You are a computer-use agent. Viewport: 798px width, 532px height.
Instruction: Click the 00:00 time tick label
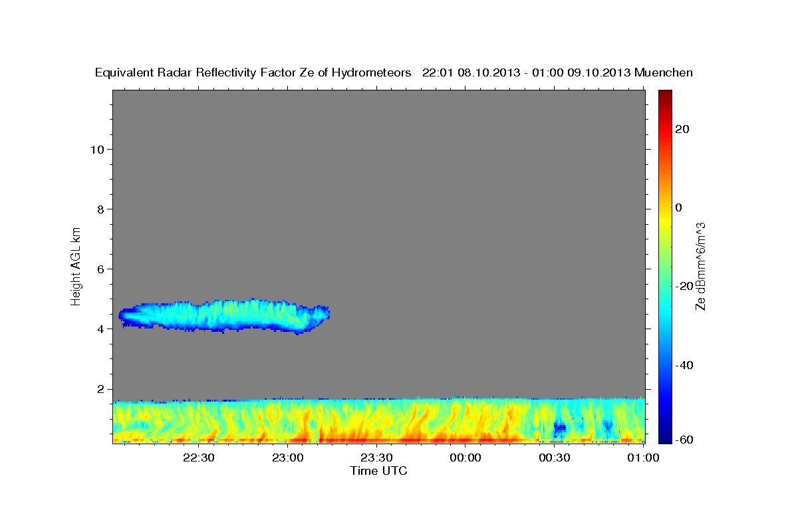click(465, 458)
